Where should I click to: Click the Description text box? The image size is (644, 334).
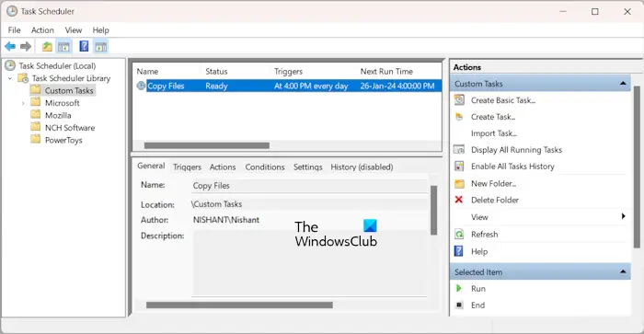(x=310, y=263)
